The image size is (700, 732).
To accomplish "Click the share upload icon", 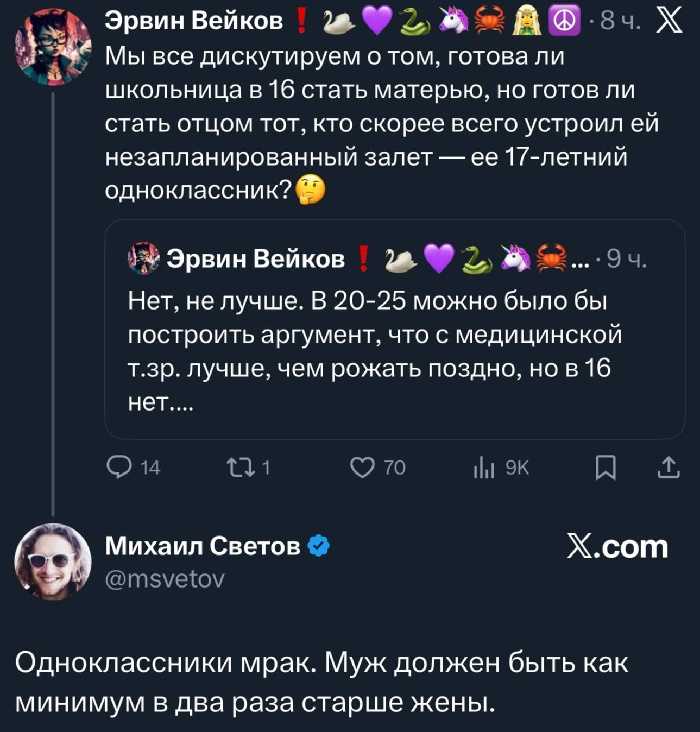I will [x=669, y=467].
